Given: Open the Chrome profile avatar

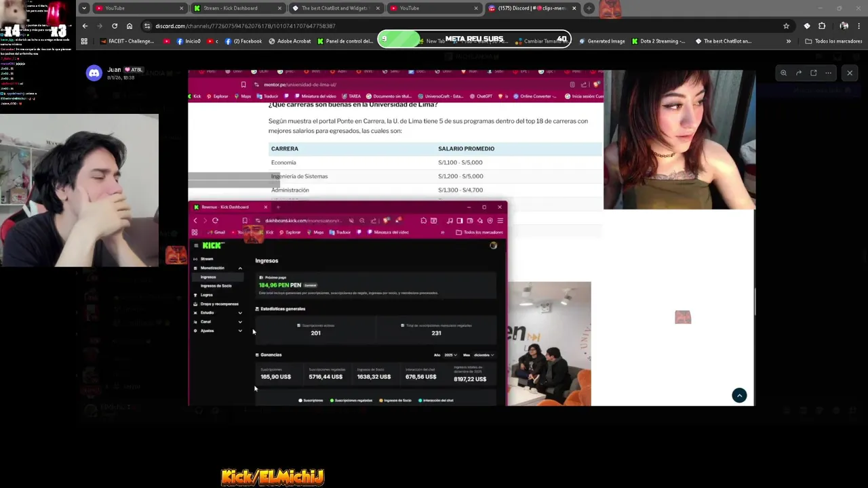Looking at the screenshot, I should pos(844,26).
